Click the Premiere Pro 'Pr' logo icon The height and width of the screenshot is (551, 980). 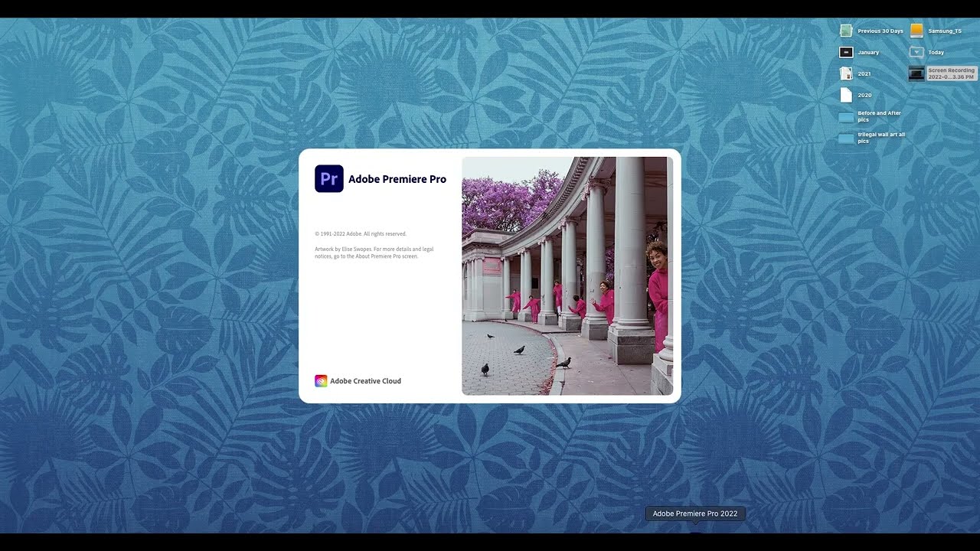pos(329,178)
